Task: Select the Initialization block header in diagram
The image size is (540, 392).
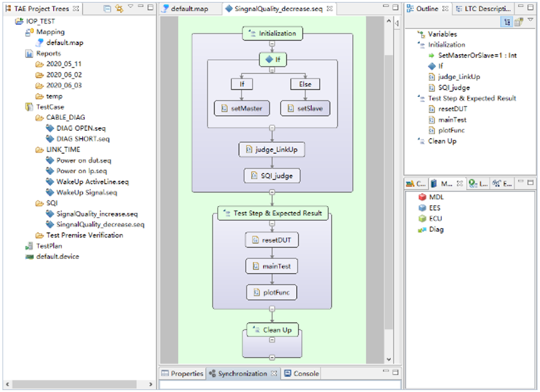Action: 272,33
